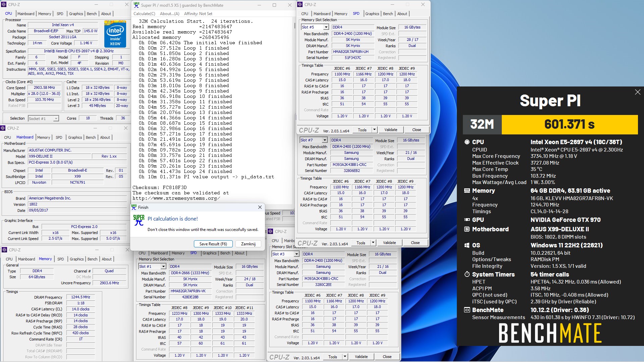The height and width of the screenshot is (362, 644).
Task: Click Validate in Slot #3 CPU-Z window
Action: [361, 357]
